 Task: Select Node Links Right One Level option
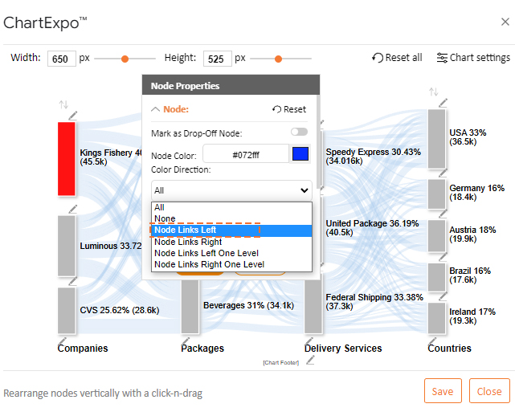point(210,264)
